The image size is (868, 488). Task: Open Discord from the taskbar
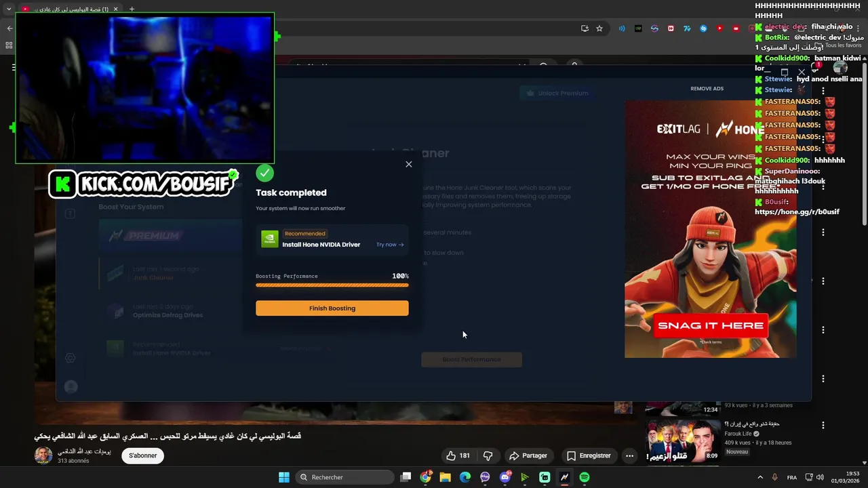[x=505, y=477]
